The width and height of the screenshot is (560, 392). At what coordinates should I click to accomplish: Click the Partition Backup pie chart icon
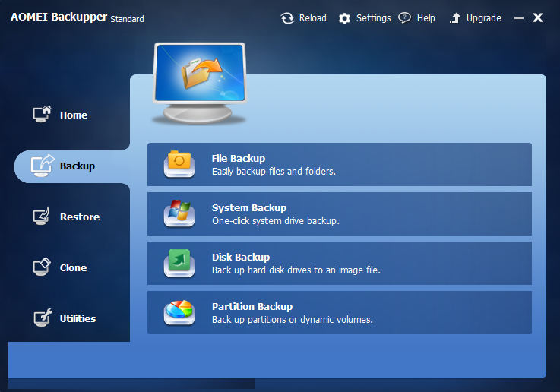click(x=179, y=312)
